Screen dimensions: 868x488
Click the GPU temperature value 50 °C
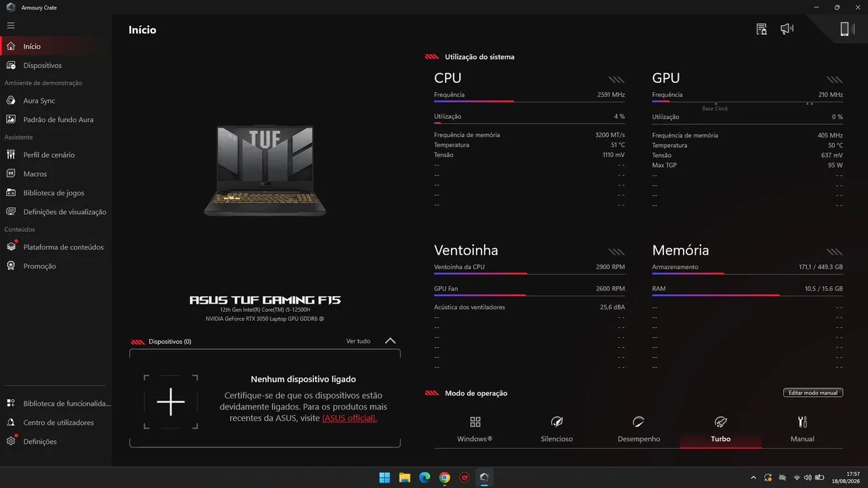[x=835, y=145]
